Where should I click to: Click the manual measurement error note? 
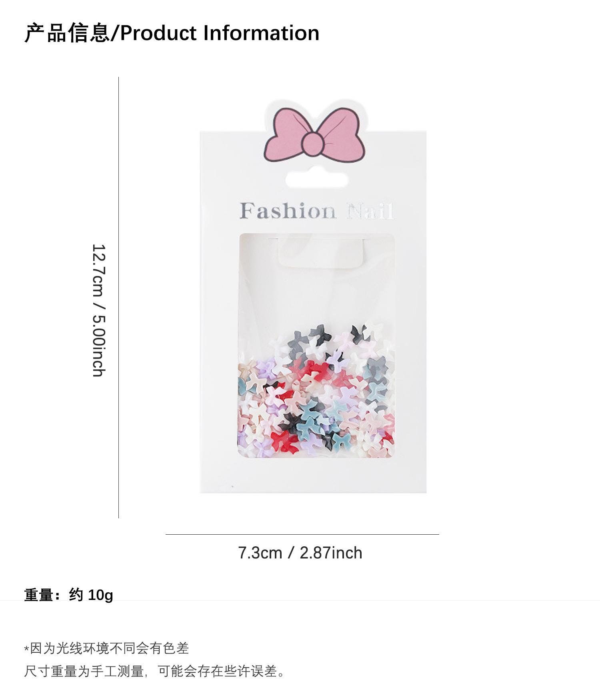[x=156, y=671]
